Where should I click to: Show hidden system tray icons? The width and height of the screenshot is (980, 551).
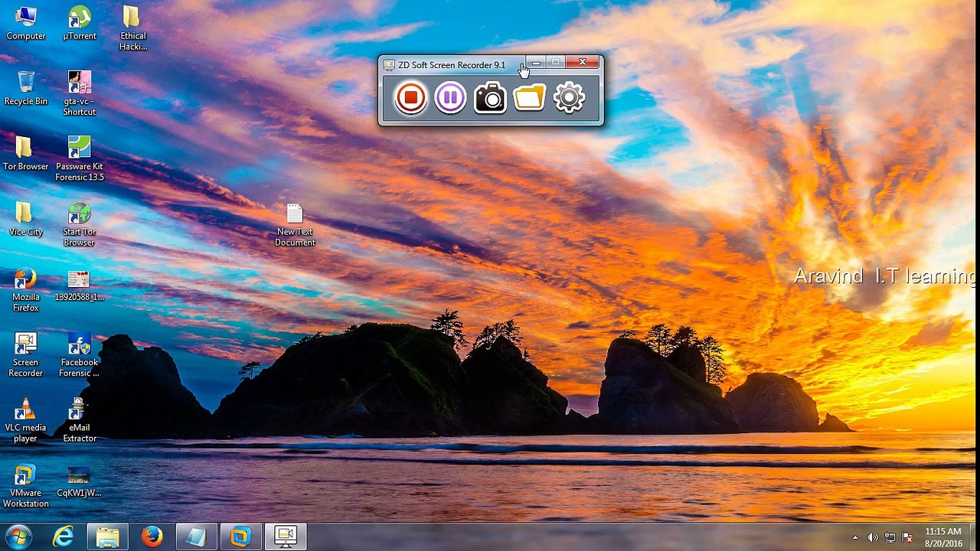856,537
